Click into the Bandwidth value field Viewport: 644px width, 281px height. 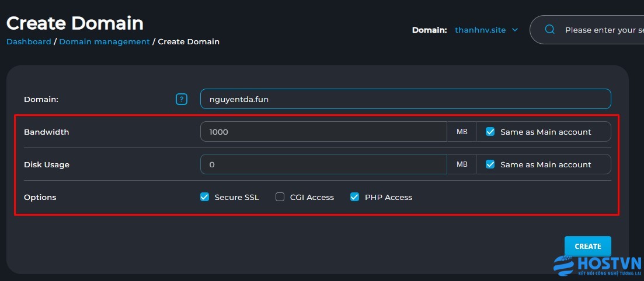323,132
